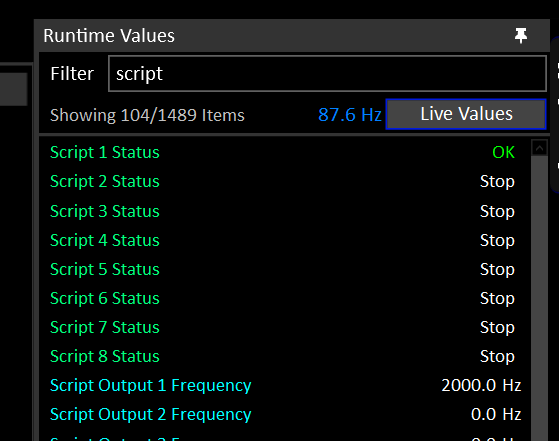Click the scrollbar up arrow
The width and height of the screenshot is (559, 441).
pos(539,148)
